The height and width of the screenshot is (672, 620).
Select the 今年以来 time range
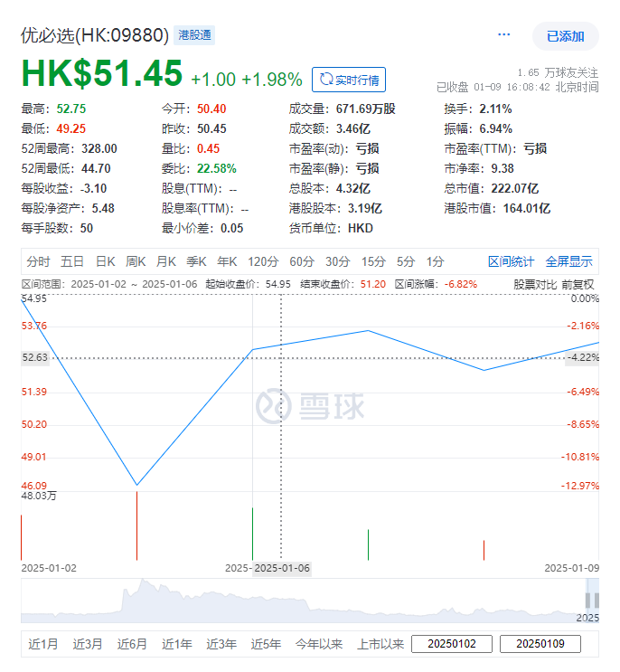click(319, 644)
